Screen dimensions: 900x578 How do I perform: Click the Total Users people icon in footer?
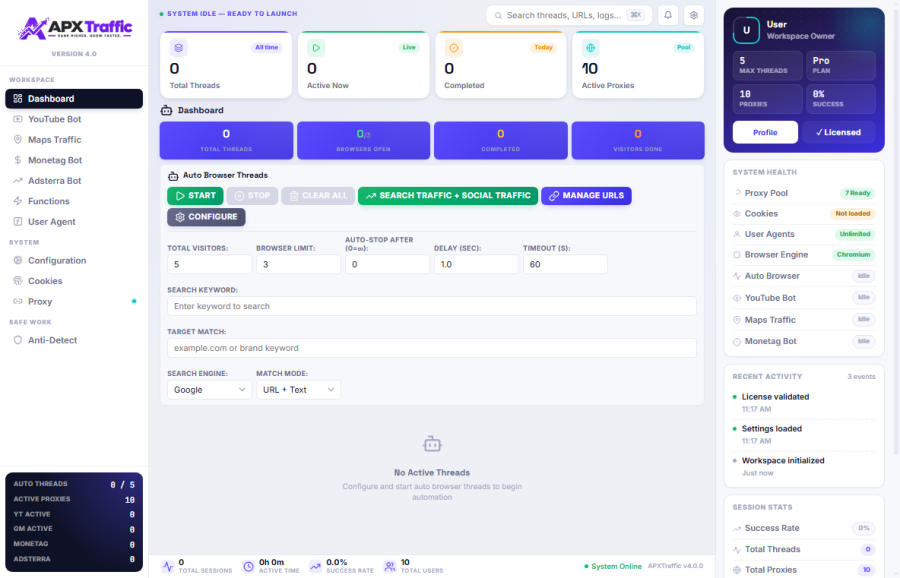[390, 567]
